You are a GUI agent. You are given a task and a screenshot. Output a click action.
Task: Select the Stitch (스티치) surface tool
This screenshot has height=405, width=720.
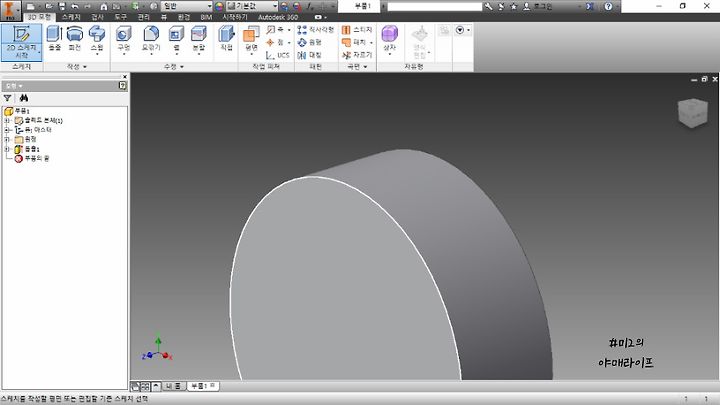coord(357,29)
